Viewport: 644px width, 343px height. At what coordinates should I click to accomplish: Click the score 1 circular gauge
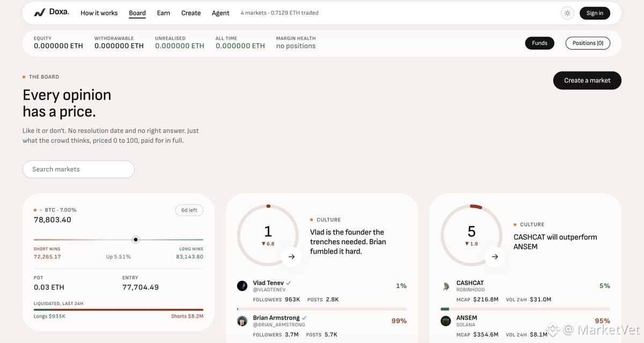[x=268, y=235]
